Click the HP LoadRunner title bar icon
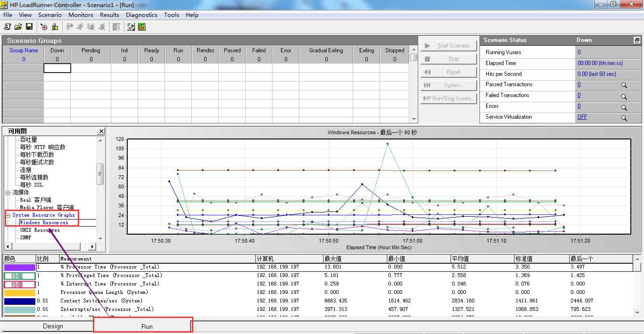Viewport: 644px width, 334px height. (5, 5)
